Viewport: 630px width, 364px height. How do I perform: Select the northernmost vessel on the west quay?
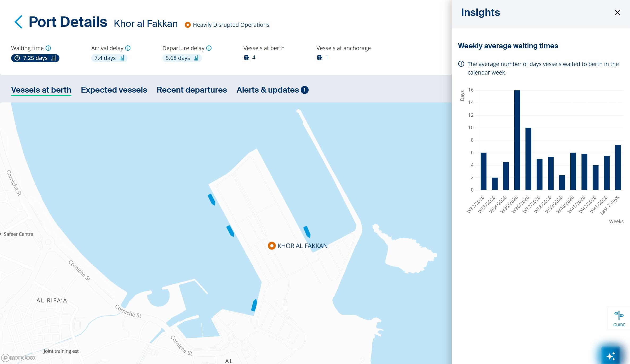tap(212, 200)
